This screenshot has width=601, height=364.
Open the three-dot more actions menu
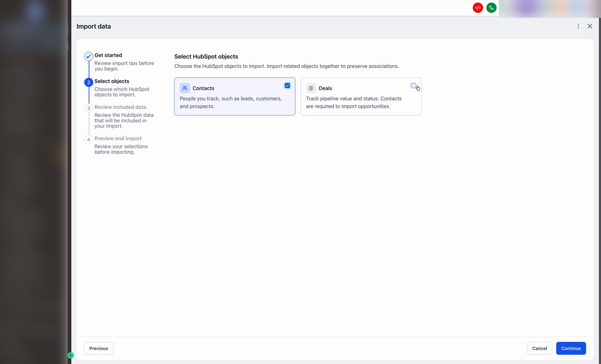pyautogui.click(x=578, y=26)
